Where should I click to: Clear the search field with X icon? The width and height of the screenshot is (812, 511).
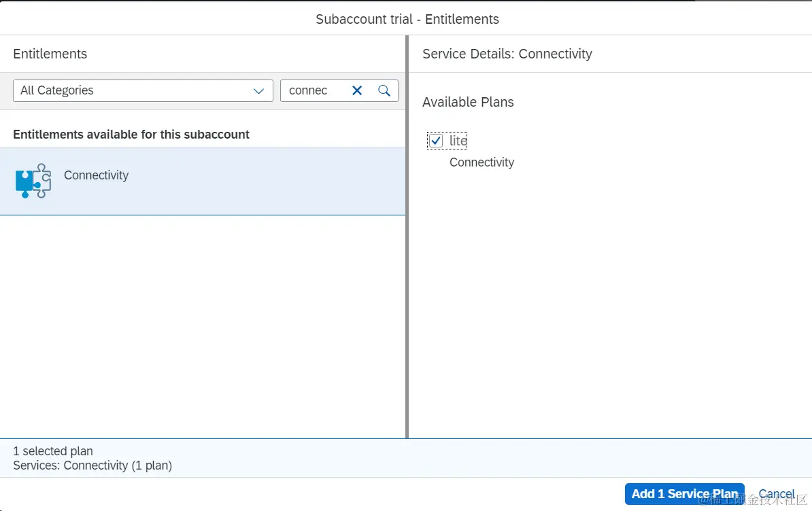[x=357, y=90]
